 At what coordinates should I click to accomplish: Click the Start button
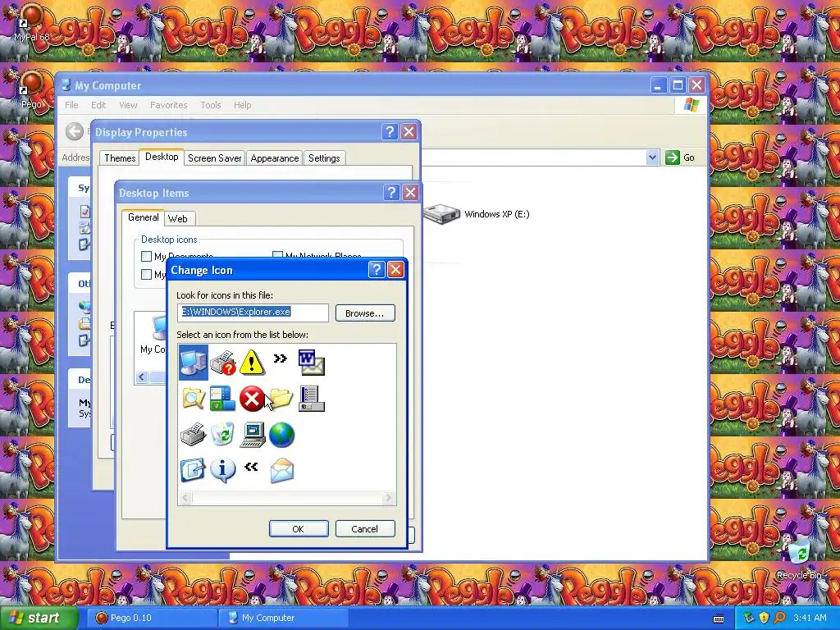click(39, 619)
